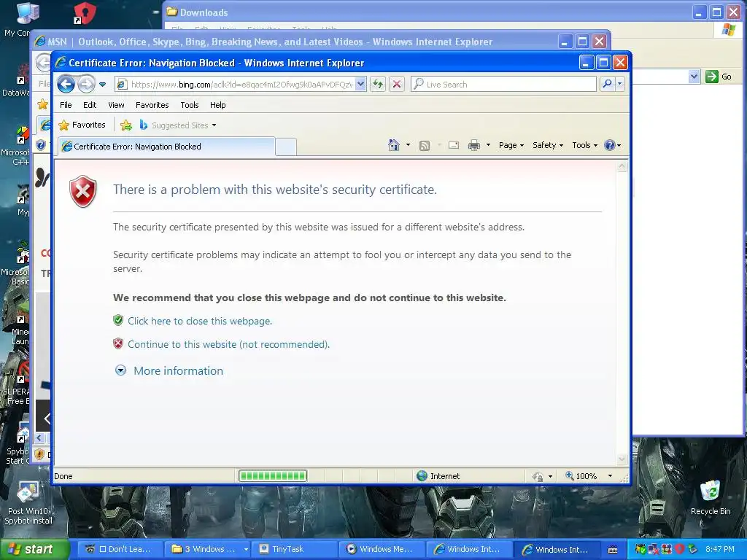Click the protected mode lock status icon
Screen dimensions: 747x560
click(x=538, y=476)
